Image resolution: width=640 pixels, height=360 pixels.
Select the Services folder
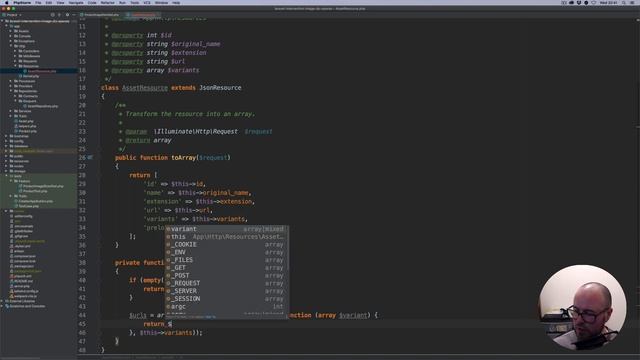22,111
